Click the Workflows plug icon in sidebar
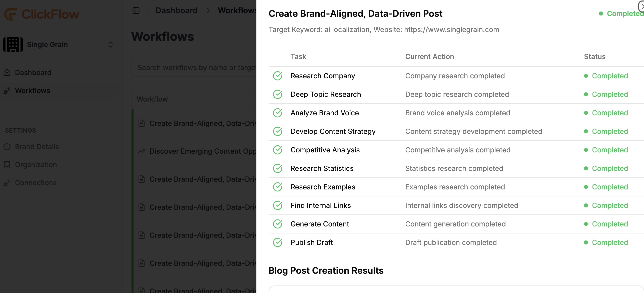The height and width of the screenshot is (293, 644). (7, 91)
